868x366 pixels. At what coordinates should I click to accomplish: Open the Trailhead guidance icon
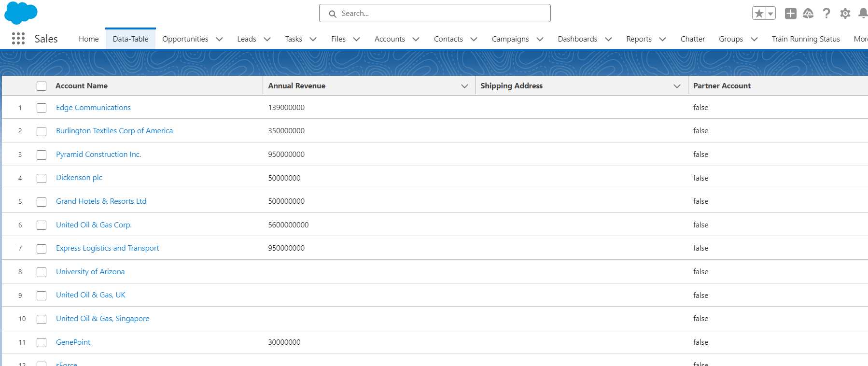pos(808,14)
